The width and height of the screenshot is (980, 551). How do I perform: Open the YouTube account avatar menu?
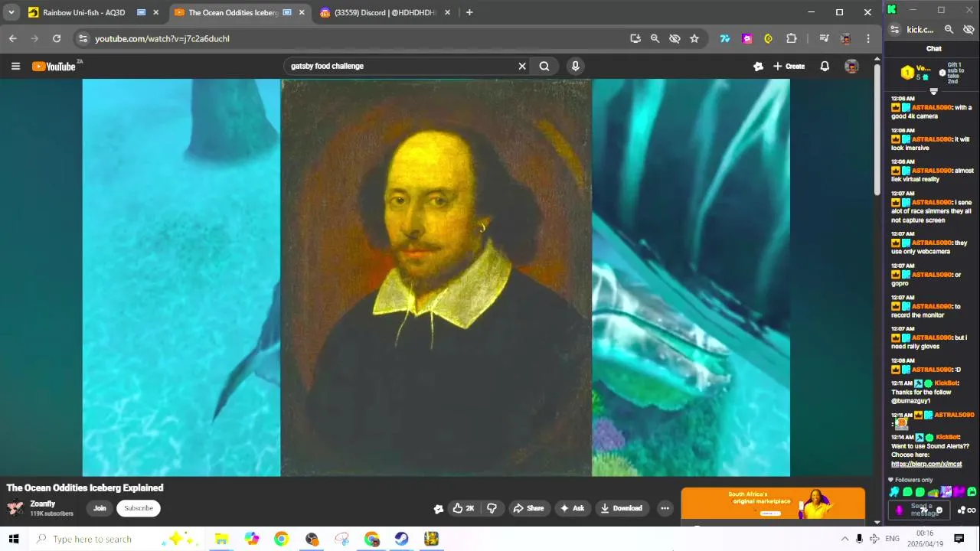pyautogui.click(x=851, y=67)
